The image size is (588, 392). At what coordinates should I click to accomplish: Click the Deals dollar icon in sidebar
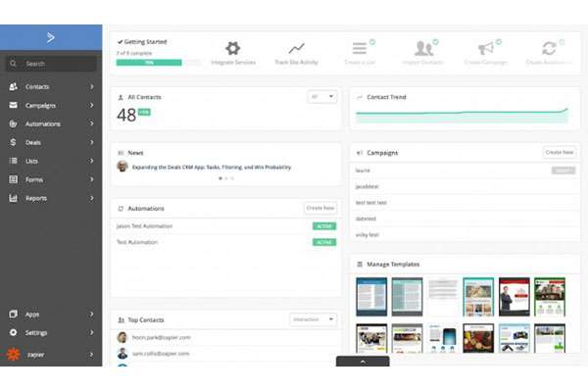[13, 142]
